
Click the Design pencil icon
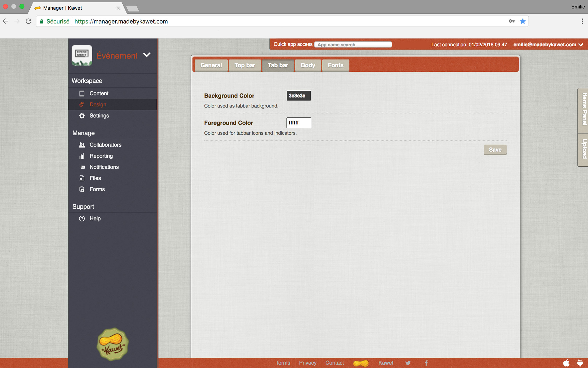[x=81, y=104]
